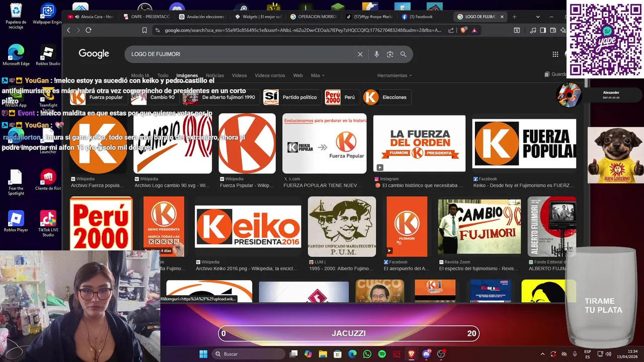Expand the Herramientas dropdown
The width and height of the screenshot is (644, 362).
394,75
